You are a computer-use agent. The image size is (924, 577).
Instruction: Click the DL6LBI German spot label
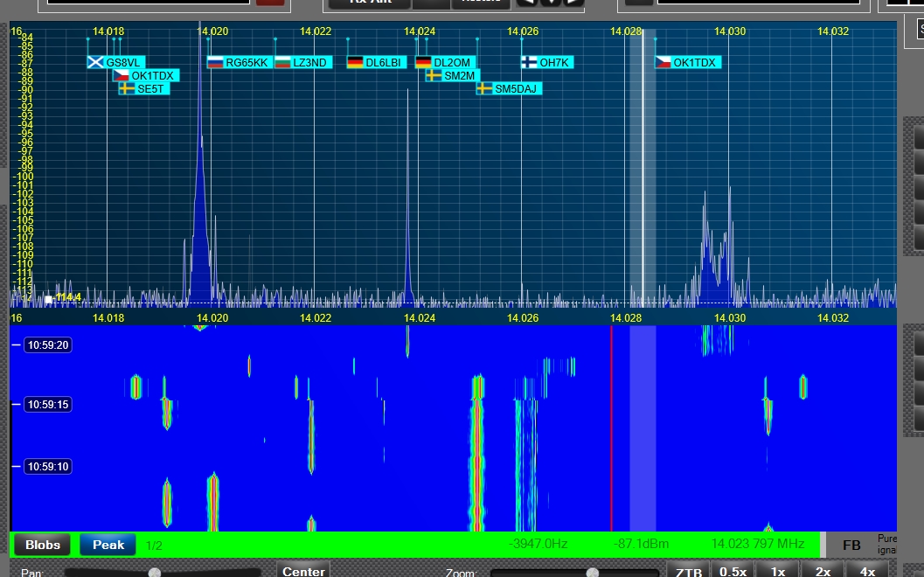click(x=376, y=62)
